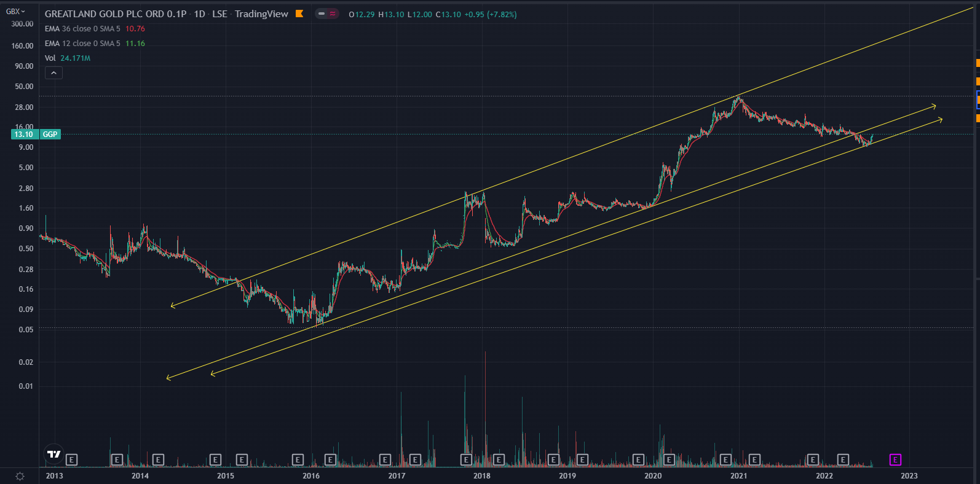Click the 2.80 price axis label
This screenshot has width=980, height=484.
(26, 189)
